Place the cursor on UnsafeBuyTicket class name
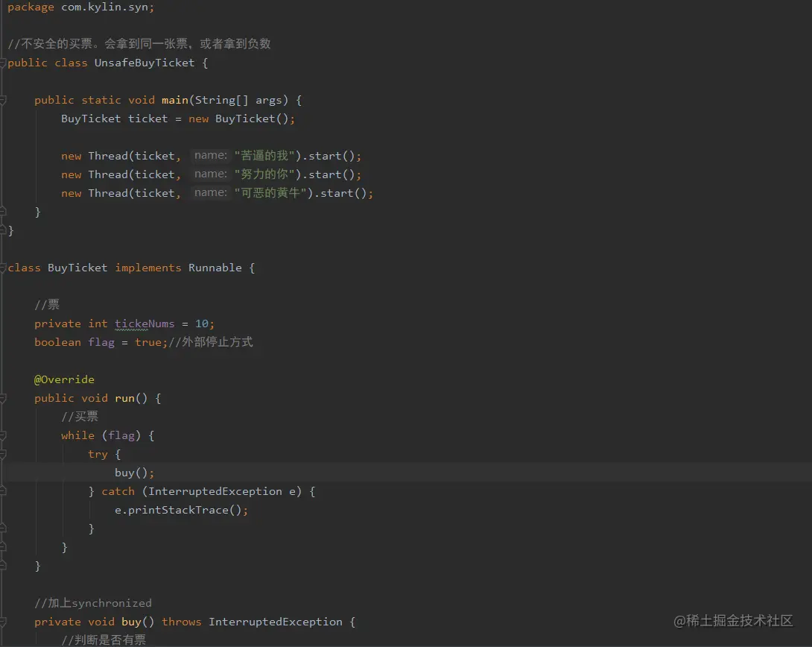812x647 pixels. pos(145,63)
